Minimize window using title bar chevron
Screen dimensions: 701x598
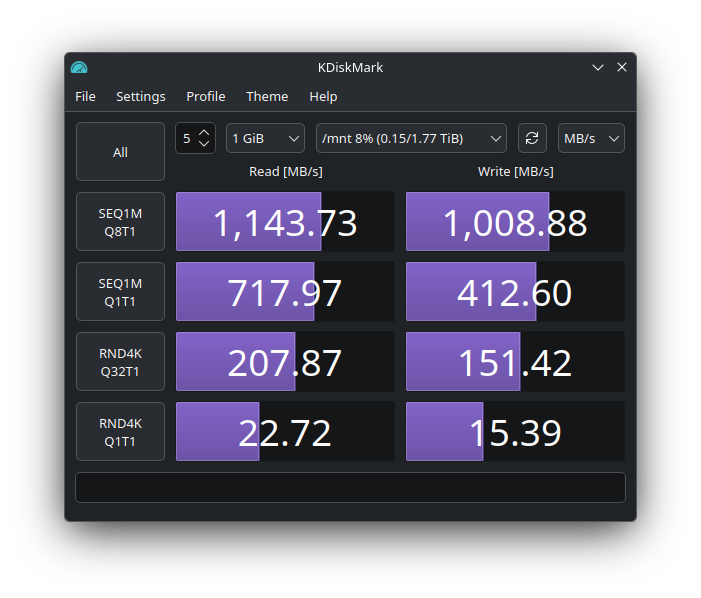[598, 67]
